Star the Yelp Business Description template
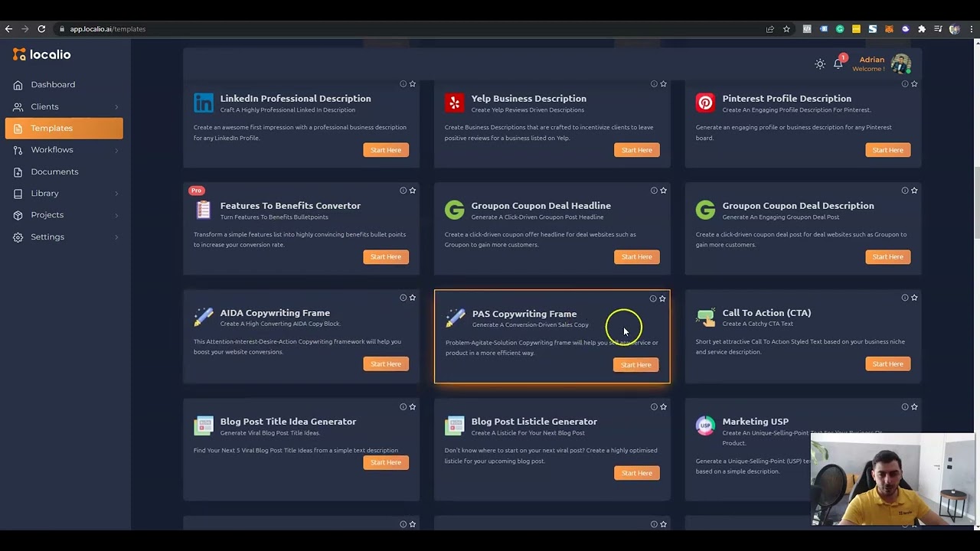The height and width of the screenshot is (551, 980). tap(664, 83)
